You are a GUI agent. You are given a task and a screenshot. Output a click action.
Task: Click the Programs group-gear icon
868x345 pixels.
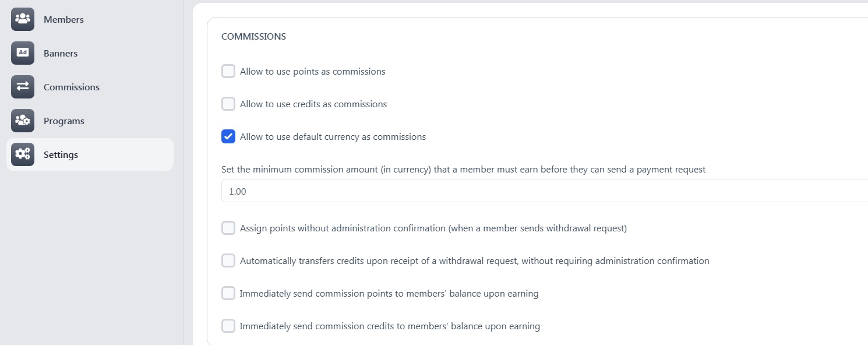[x=23, y=121]
